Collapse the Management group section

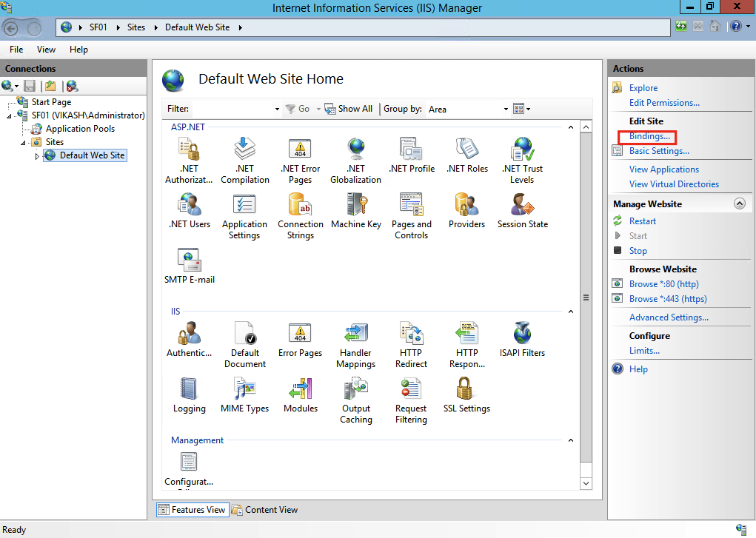(571, 440)
